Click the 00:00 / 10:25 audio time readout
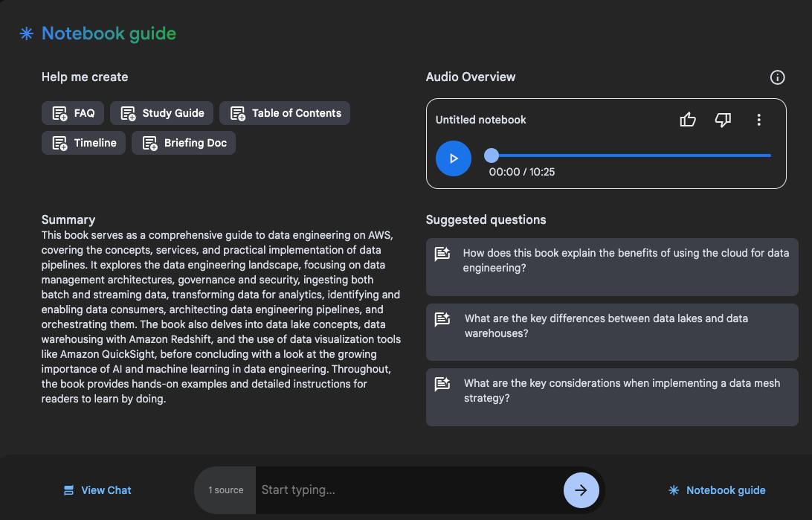This screenshot has width=812, height=520. [x=522, y=172]
